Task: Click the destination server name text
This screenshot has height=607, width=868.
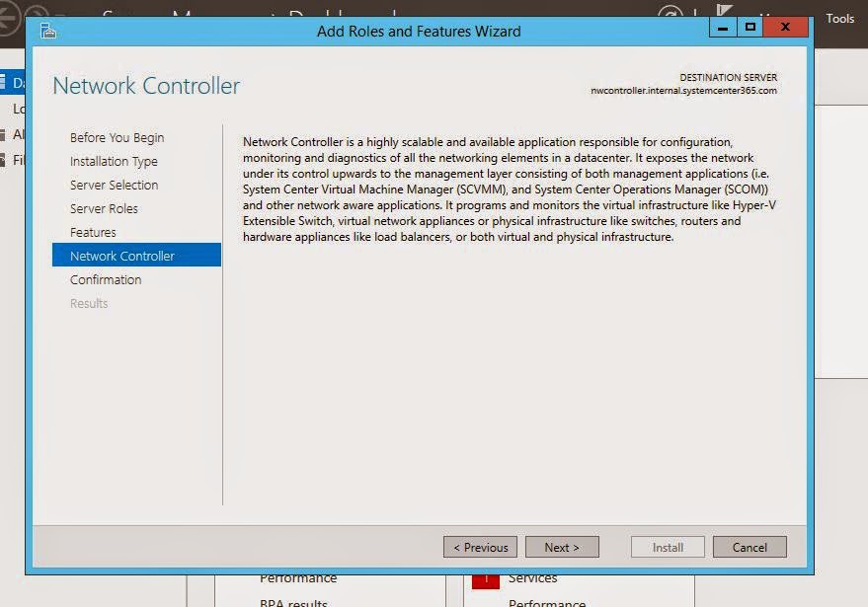Action: (x=683, y=91)
